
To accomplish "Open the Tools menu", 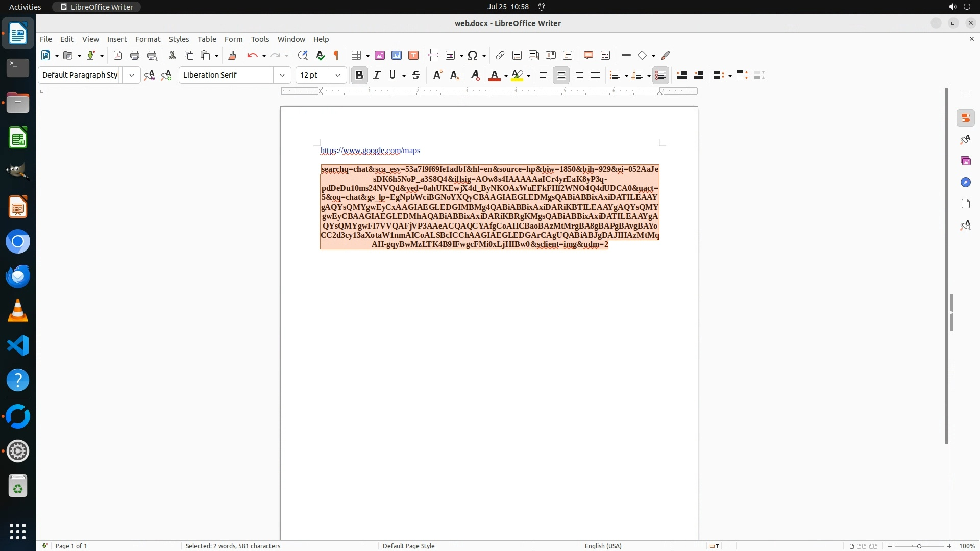I will [260, 39].
